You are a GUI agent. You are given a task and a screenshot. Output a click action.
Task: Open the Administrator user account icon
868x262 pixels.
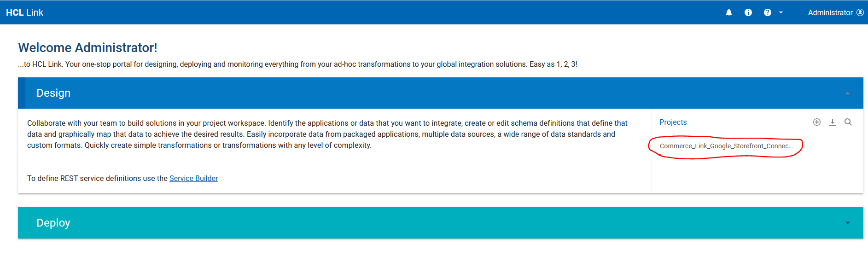tap(860, 12)
